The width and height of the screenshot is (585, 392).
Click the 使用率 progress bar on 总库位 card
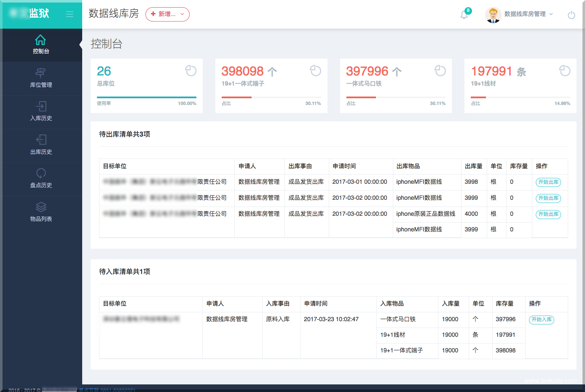coord(147,97)
